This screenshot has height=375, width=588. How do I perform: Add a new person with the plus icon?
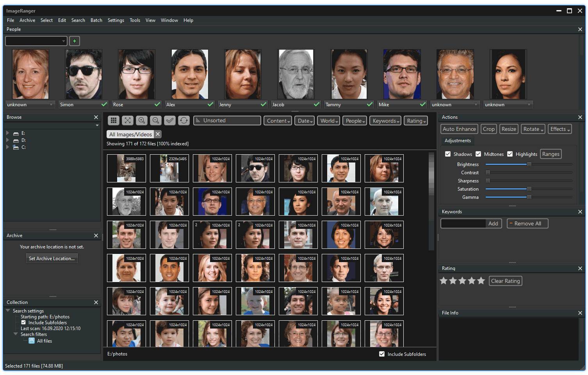(x=74, y=41)
